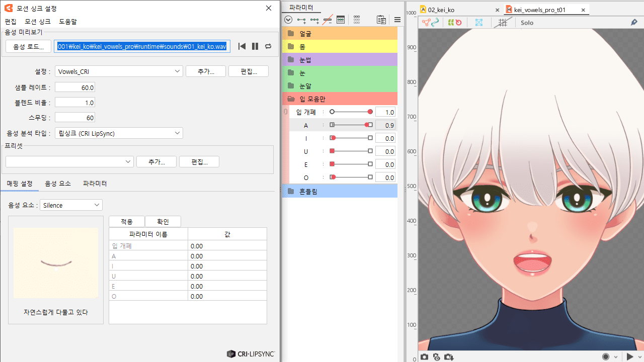Open the 도움말 menu
The width and height of the screenshot is (644, 362).
(x=68, y=22)
